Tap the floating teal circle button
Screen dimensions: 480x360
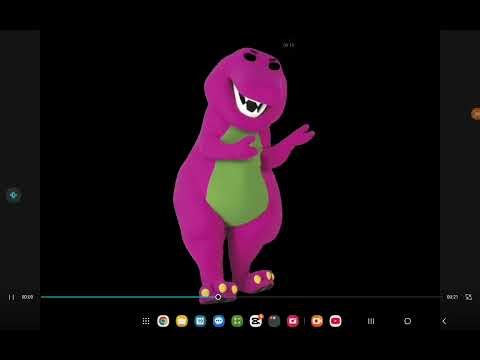pyautogui.click(x=14, y=195)
